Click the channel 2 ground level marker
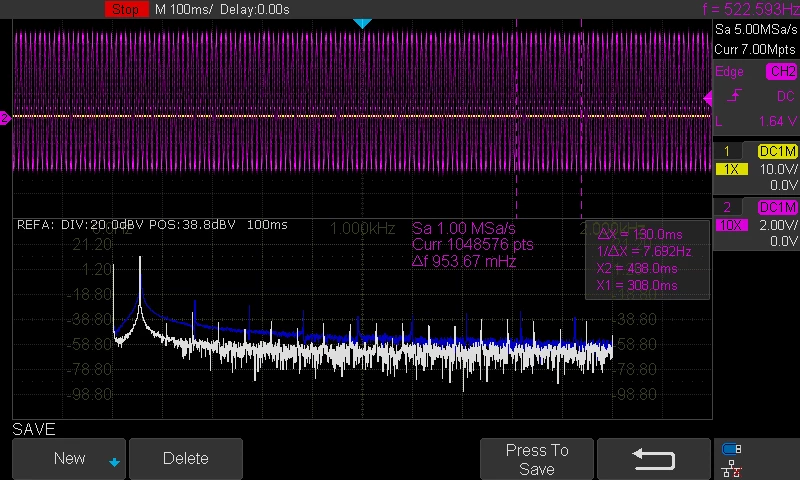The image size is (800, 480). point(5,118)
